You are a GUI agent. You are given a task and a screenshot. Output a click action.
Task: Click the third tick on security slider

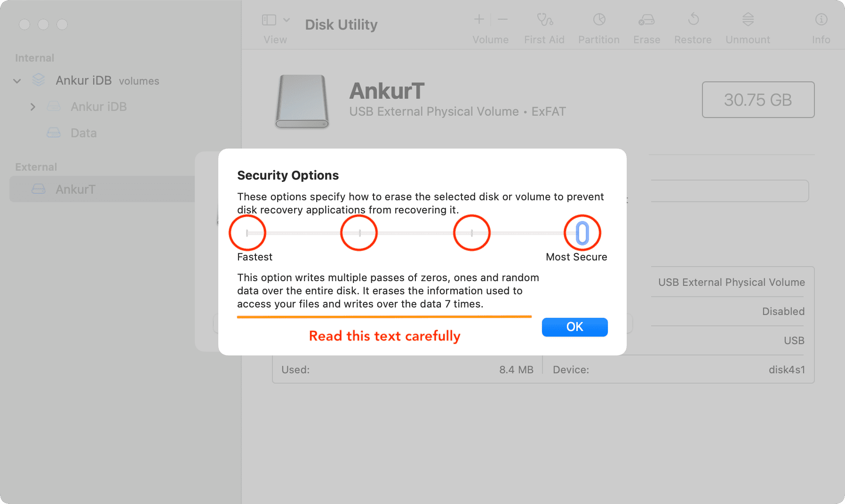472,233
